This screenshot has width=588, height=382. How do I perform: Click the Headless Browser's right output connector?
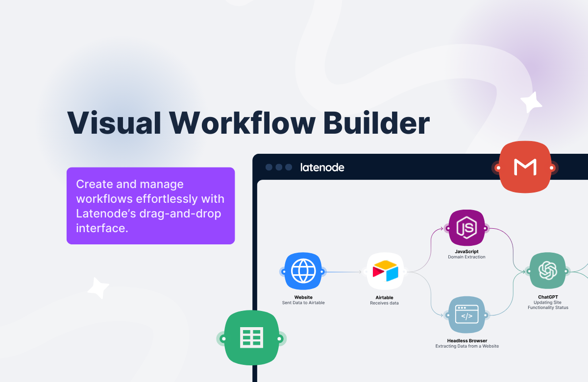click(x=486, y=315)
